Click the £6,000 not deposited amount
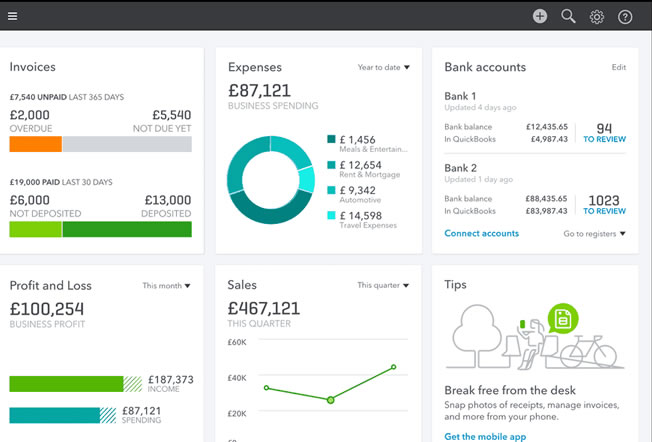The height and width of the screenshot is (442, 652). click(30, 200)
